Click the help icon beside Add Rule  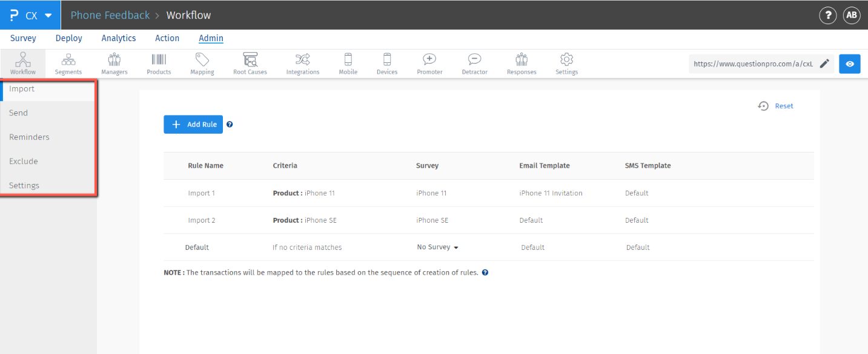click(230, 125)
